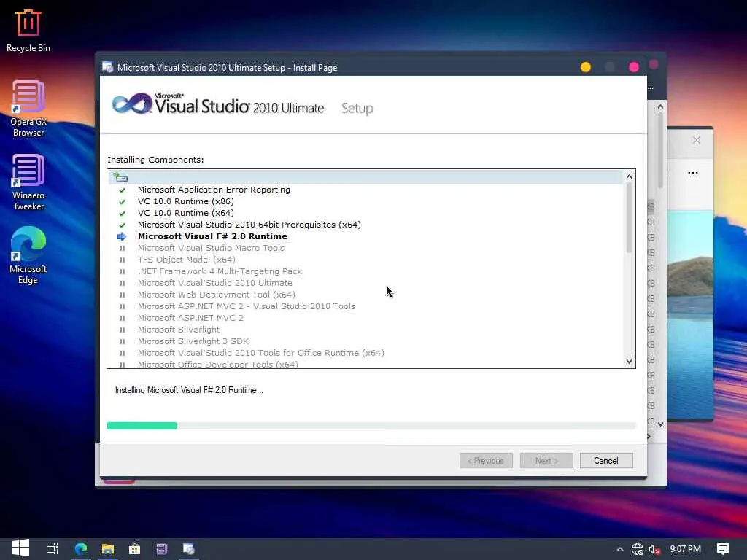Open Edge from the taskbar
The height and width of the screenshot is (560, 747).
[x=81, y=548]
